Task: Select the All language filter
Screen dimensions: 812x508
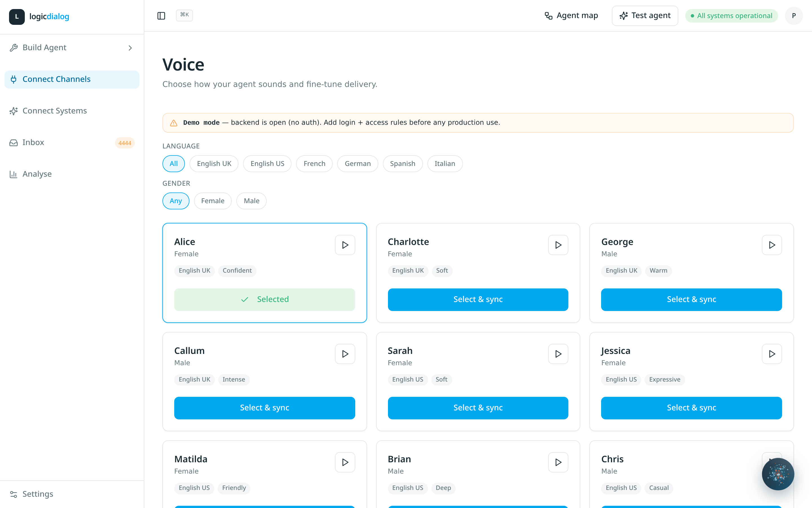Action: tap(173, 164)
